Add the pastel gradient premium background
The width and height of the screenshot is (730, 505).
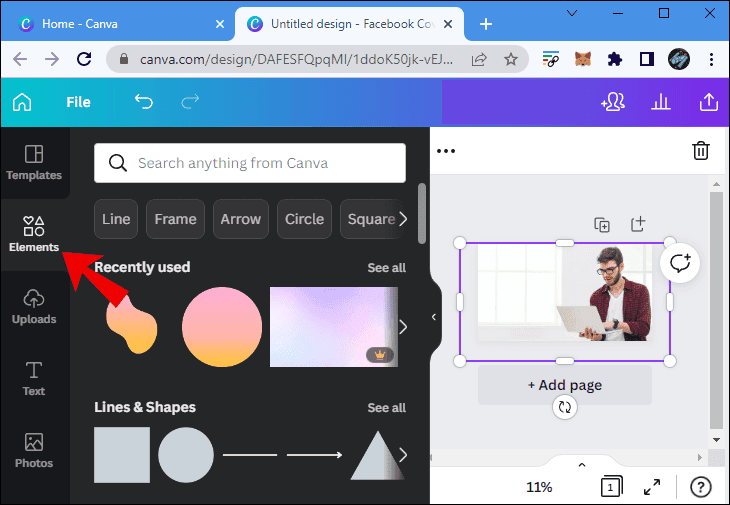[334, 327]
